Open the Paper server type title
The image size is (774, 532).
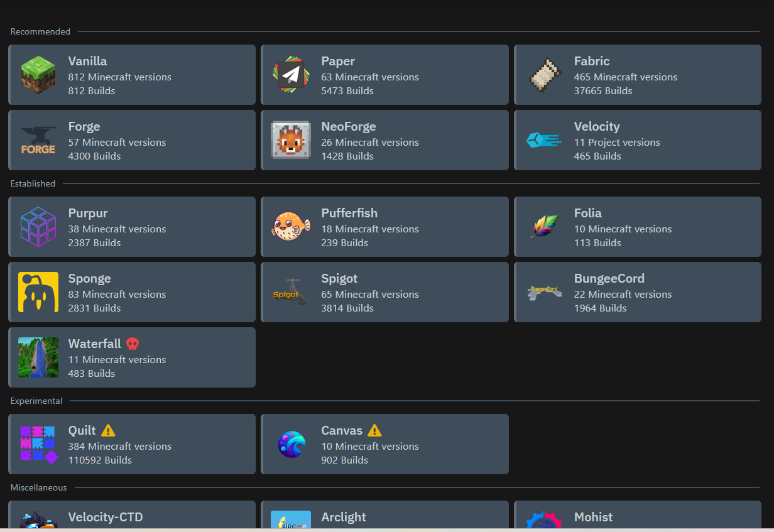pyautogui.click(x=338, y=61)
